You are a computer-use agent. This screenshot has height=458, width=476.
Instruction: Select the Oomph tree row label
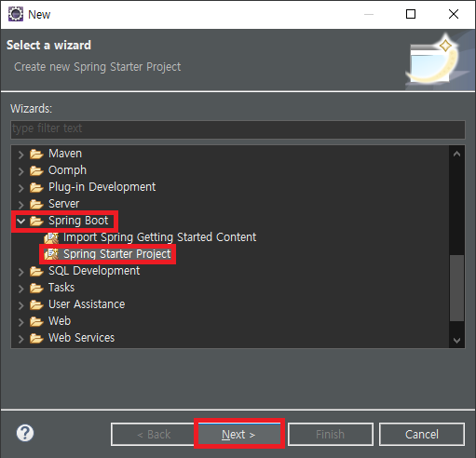[x=67, y=170]
